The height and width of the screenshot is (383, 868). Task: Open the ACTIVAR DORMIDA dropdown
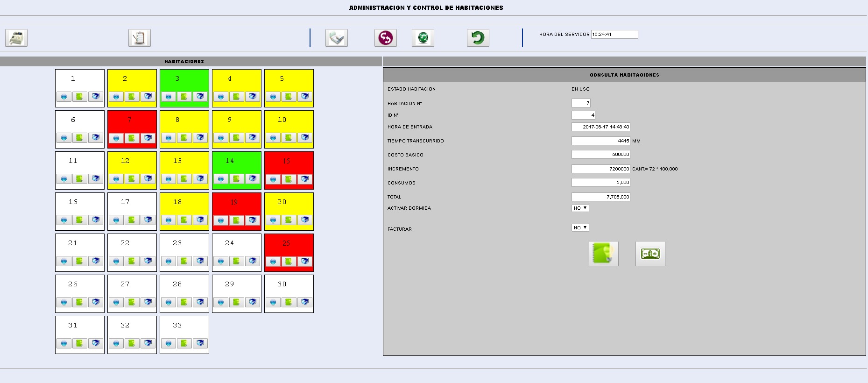(580, 208)
